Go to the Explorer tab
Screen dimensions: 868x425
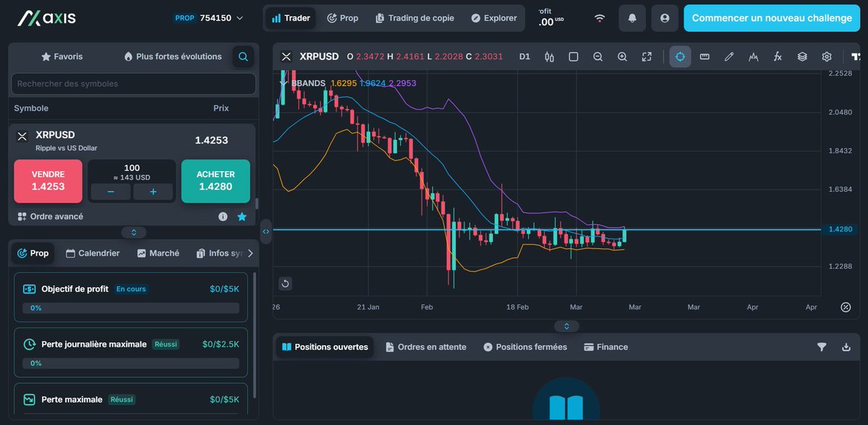[494, 18]
